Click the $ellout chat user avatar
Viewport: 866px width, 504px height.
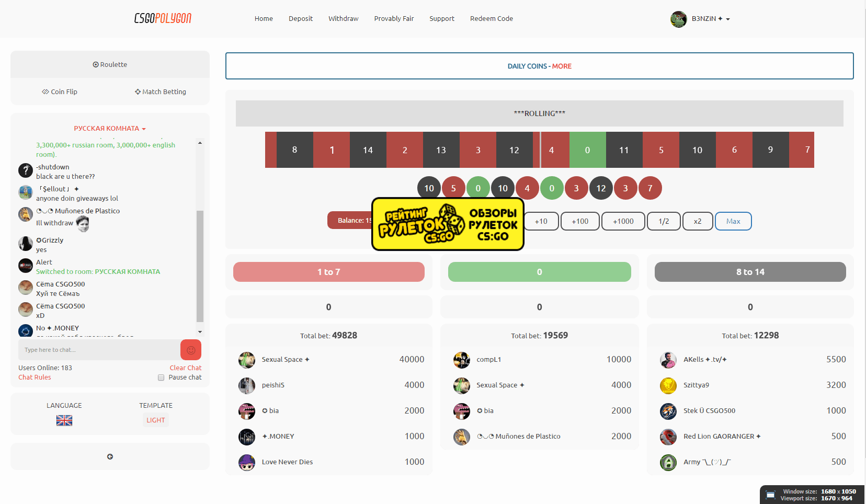click(x=26, y=192)
